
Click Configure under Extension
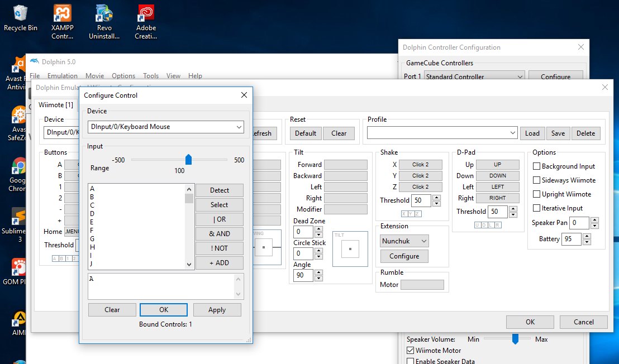(404, 256)
